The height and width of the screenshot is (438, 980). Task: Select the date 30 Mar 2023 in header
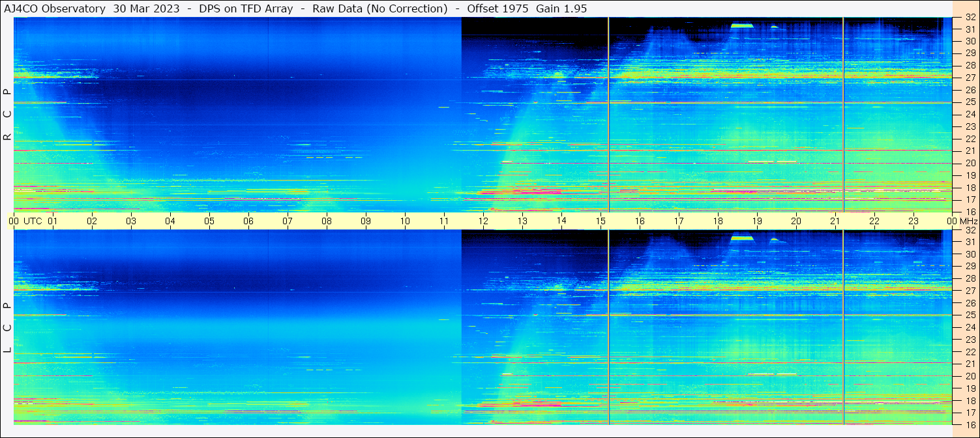pos(147,8)
